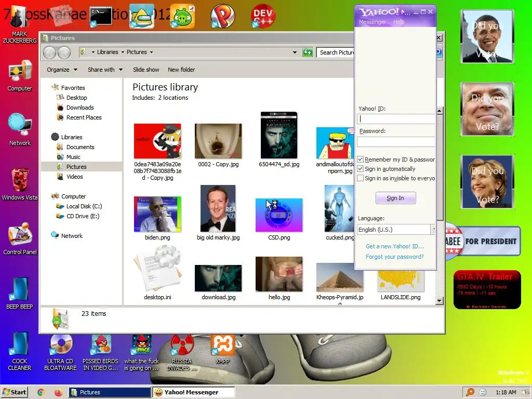Open the PISSED BIRDS IN VIDEO G... shortcut

[101, 352]
